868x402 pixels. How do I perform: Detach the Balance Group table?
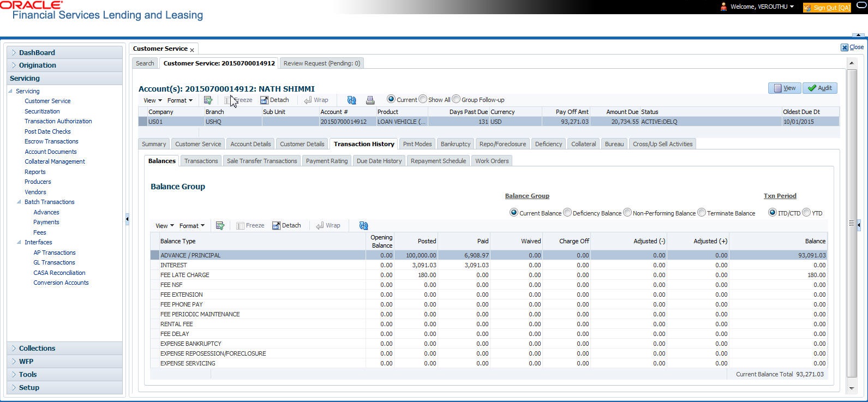coord(286,226)
